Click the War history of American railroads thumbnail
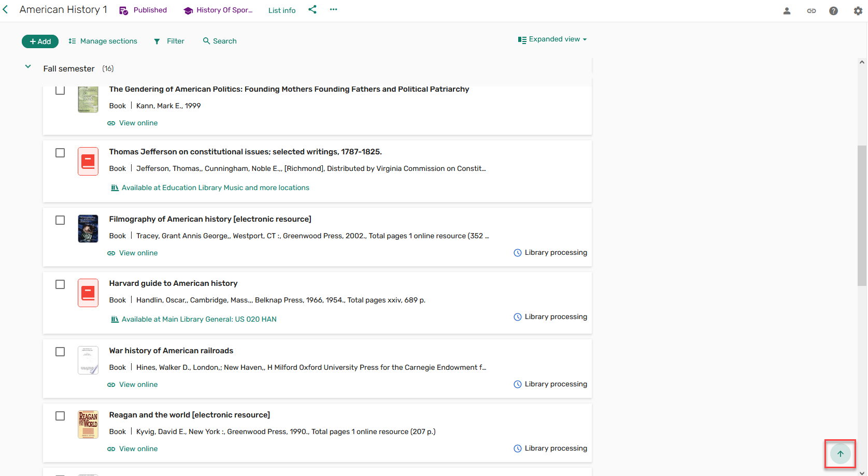The height and width of the screenshot is (476, 868). pos(88,360)
